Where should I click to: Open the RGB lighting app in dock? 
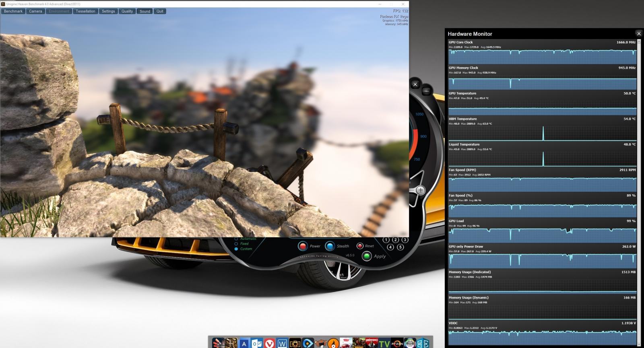tap(410, 343)
